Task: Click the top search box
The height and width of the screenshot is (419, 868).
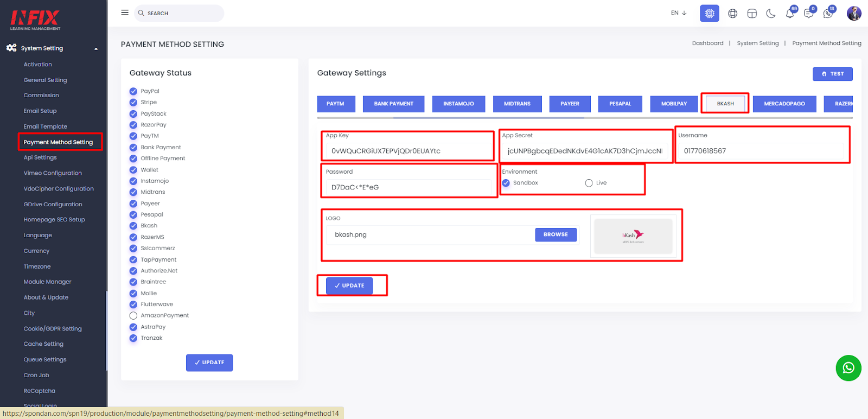Action: click(179, 13)
